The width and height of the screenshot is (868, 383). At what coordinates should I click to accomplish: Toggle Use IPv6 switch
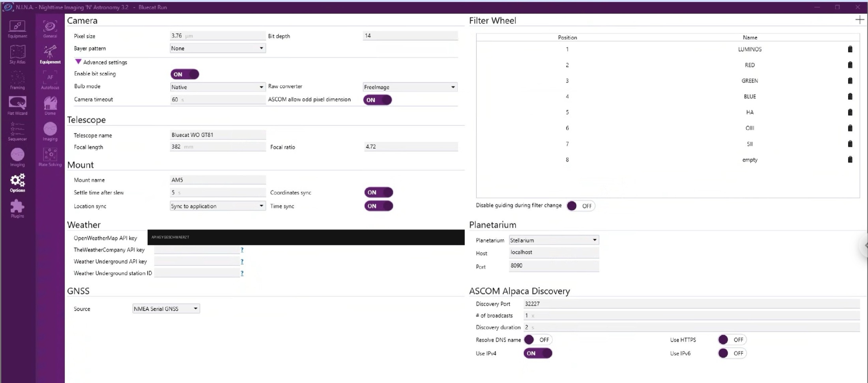[732, 353]
